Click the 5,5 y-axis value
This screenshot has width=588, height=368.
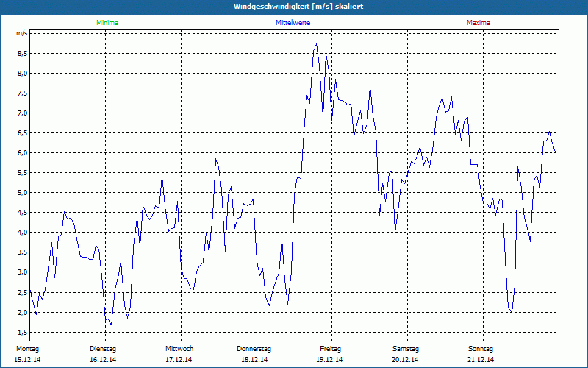coord(23,173)
